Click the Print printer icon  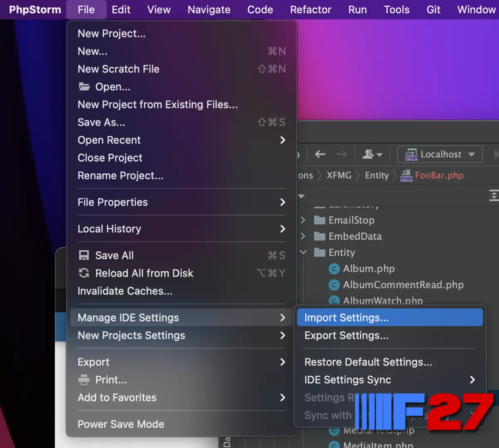[84, 380]
